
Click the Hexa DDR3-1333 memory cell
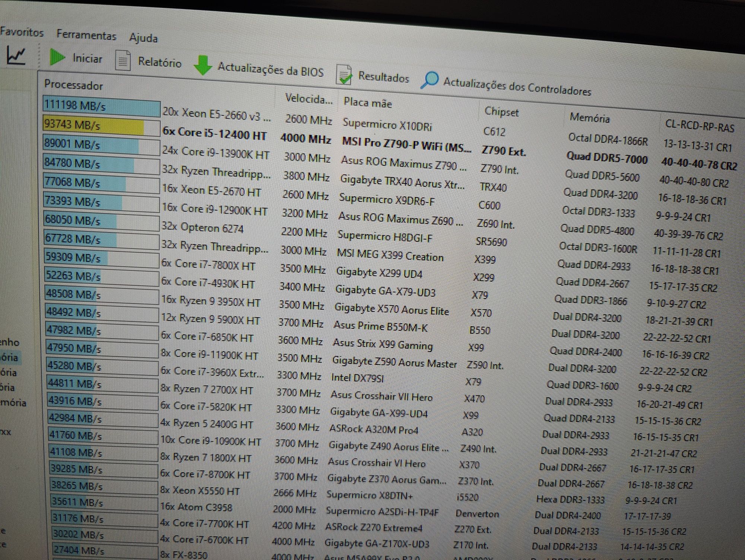[x=570, y=499]
